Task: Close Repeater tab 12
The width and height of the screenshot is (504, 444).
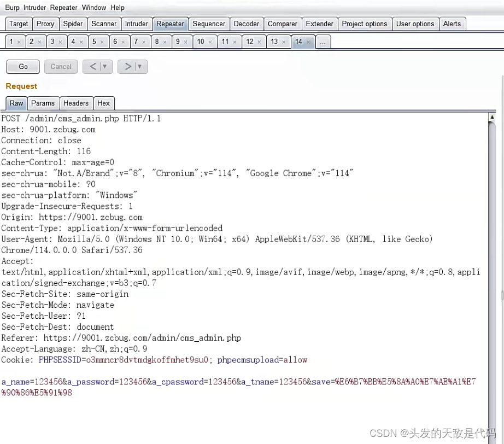Action: click(259, 42)
